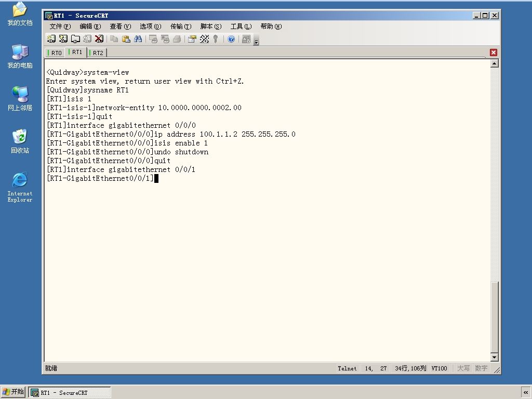Open the 编辑(E) menu
Viewport: 532px width, 399px height.
click(x=90, y=26)
